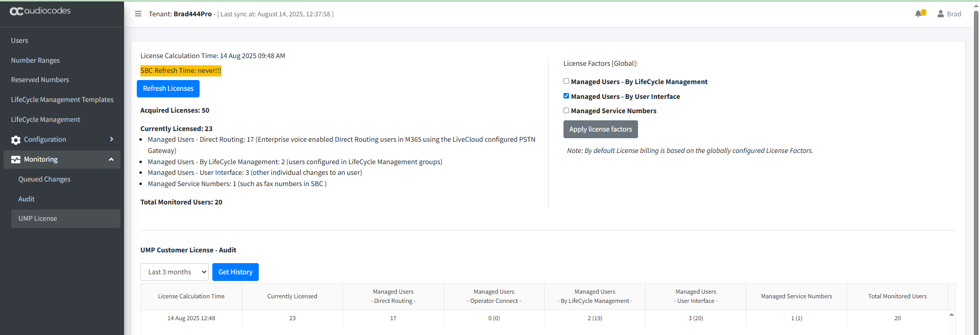The width and height of the screenshot is (980, 335).
Task: Click the Monitoring chart icon
Action: (x=16, y=160)
